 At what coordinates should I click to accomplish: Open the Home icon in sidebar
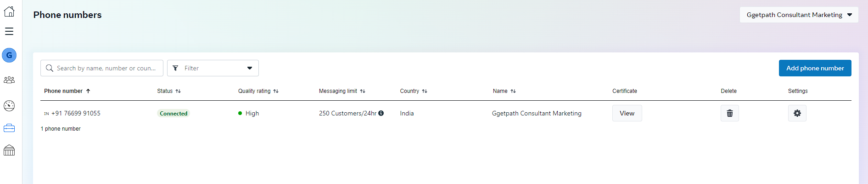tap(9, 11)
